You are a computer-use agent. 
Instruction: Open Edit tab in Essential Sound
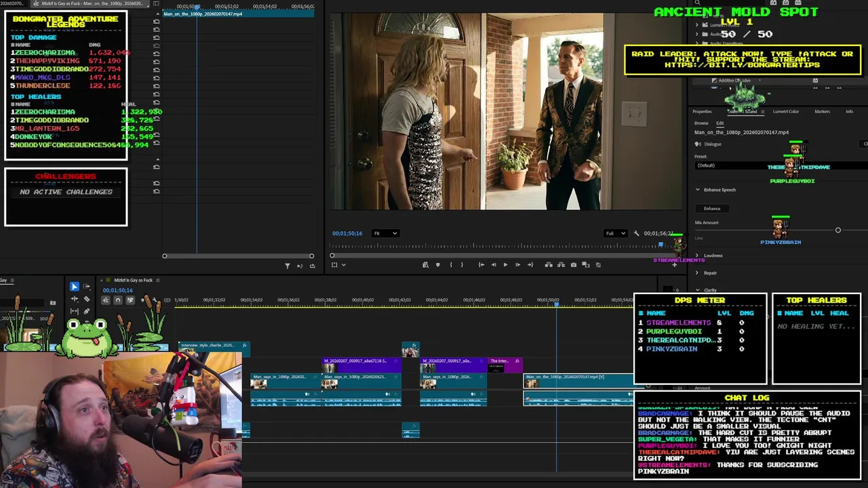pos(719,123)
